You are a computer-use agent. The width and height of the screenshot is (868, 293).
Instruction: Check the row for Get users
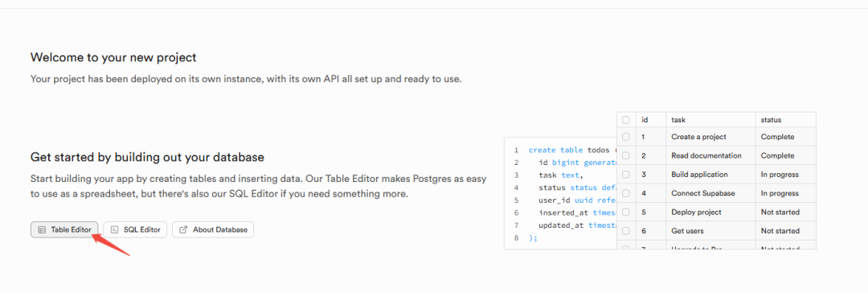[x=626, y=231]
